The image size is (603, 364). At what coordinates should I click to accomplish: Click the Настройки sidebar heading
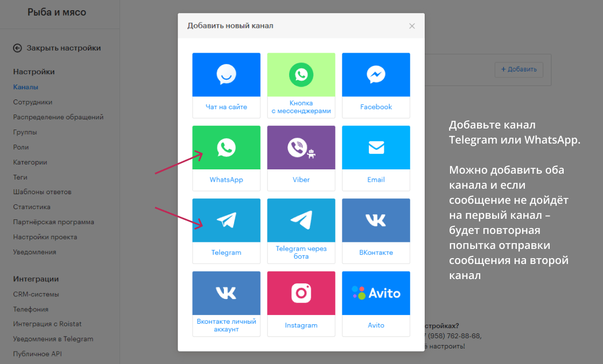pyautogui.click(x=34, y=72)
